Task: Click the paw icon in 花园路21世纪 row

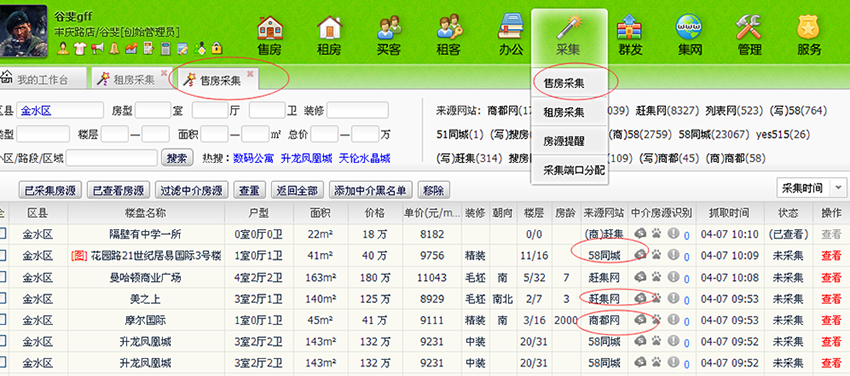Action: (x=657, y=255)
